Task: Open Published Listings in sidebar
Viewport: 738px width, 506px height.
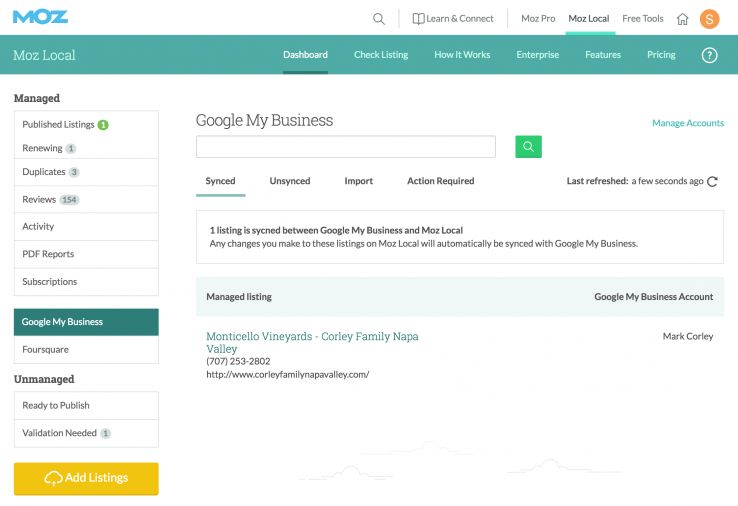Action: [x=58, y=125]
